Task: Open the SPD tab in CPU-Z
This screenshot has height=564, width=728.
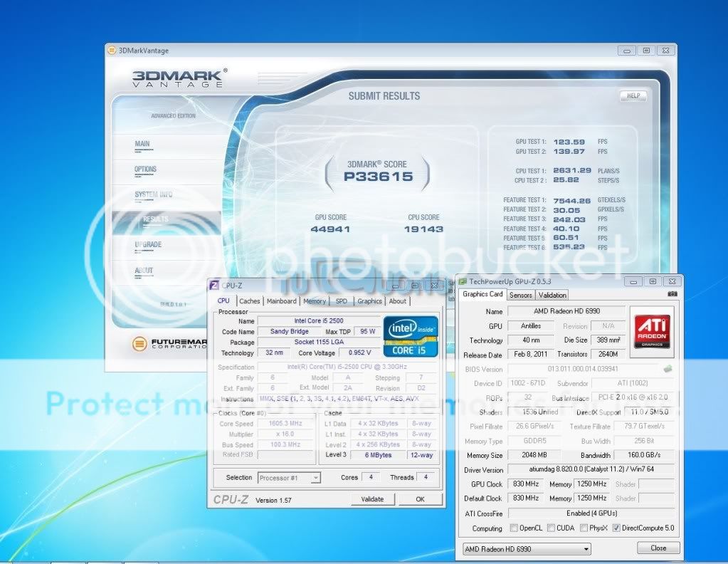Action: click(x=342, y=301)
